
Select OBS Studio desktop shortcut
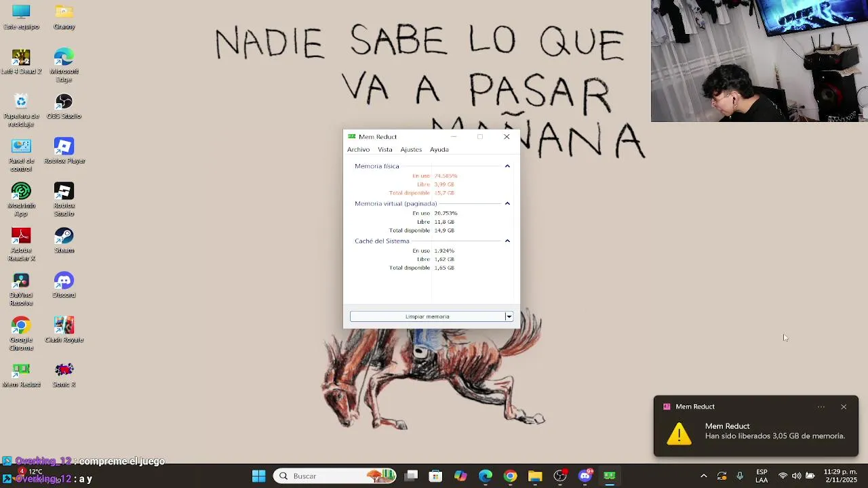pyautogui.click(x=64, y=106)
